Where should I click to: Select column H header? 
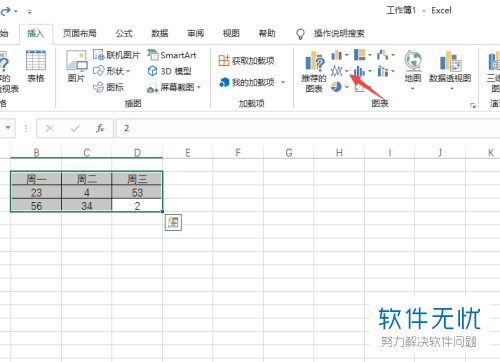click(339, 153)
